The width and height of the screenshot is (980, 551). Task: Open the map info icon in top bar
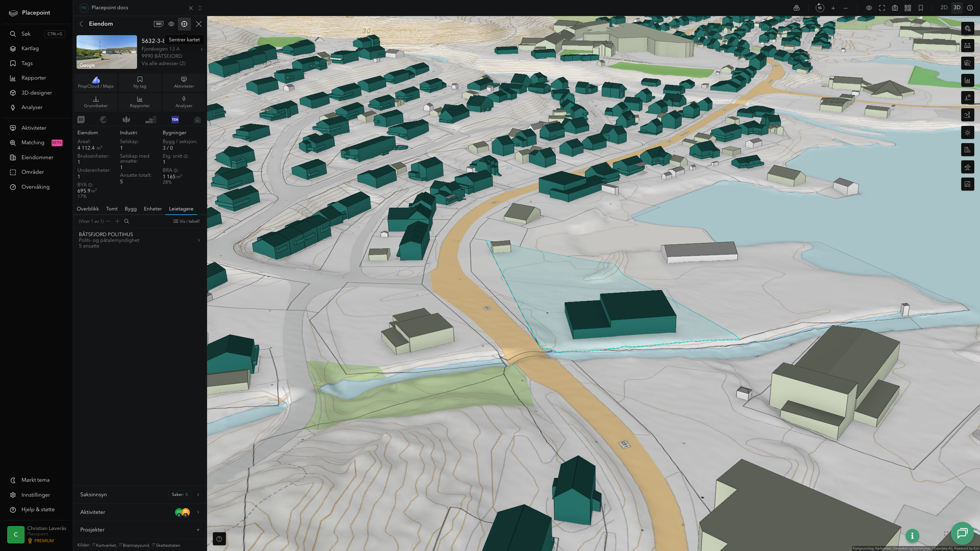(x=970, y=8)
